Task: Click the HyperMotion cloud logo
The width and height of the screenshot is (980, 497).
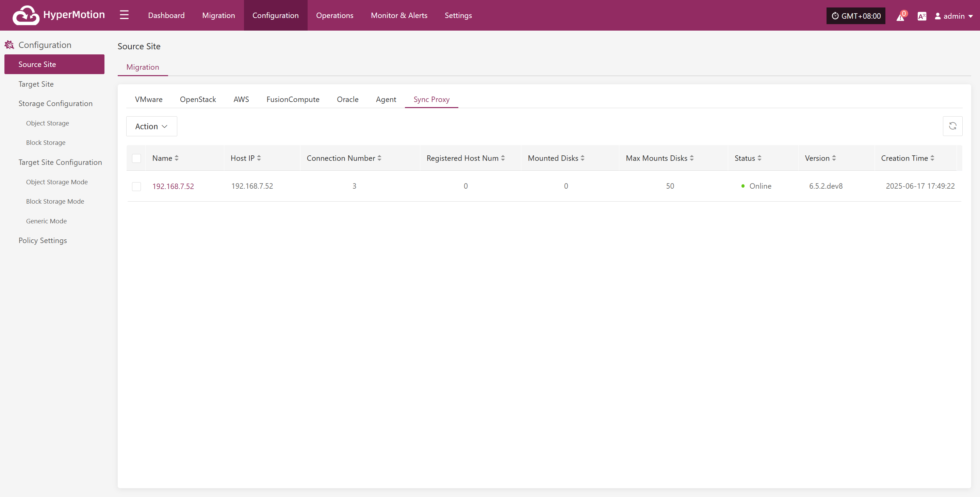Action: [x=26, y=15]
